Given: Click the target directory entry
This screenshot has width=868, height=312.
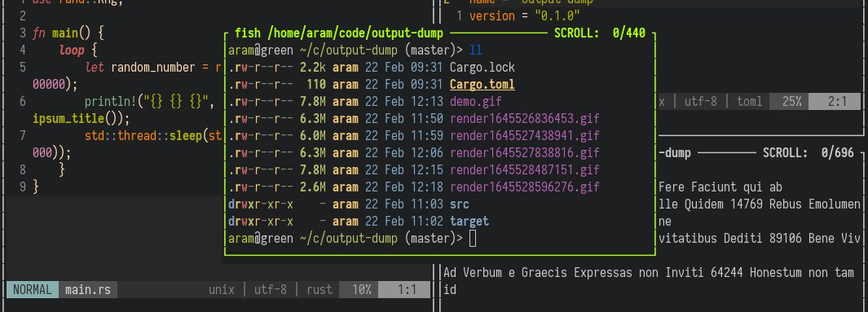Looking at the screenshot, I should click(469, 222).
